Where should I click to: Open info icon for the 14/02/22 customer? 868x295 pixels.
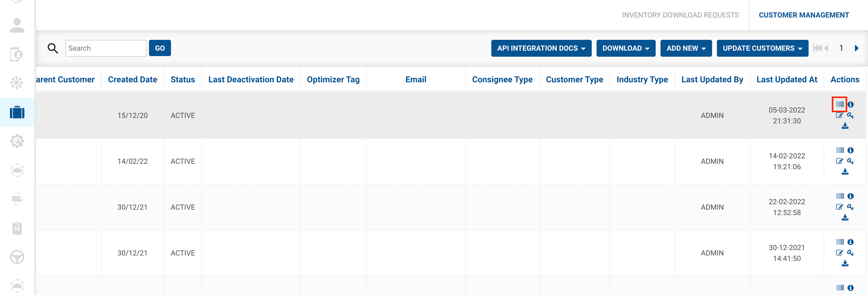coord(851,151)
